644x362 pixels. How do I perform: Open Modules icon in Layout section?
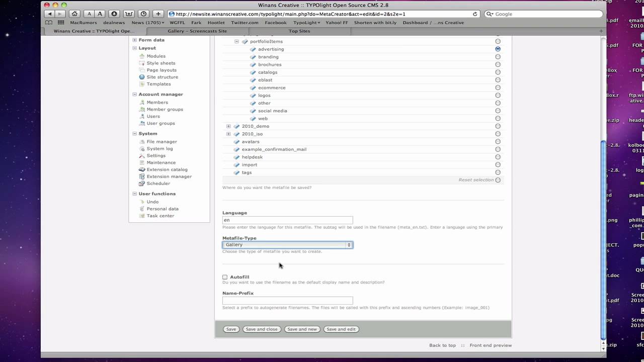(142, 56)
